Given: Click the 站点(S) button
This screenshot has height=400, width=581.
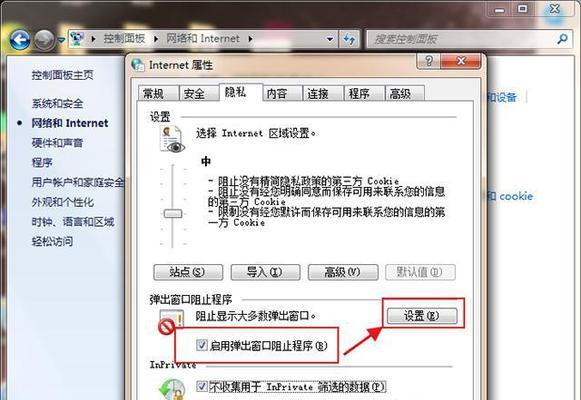Looking at the screenshot, I should 188,272.
